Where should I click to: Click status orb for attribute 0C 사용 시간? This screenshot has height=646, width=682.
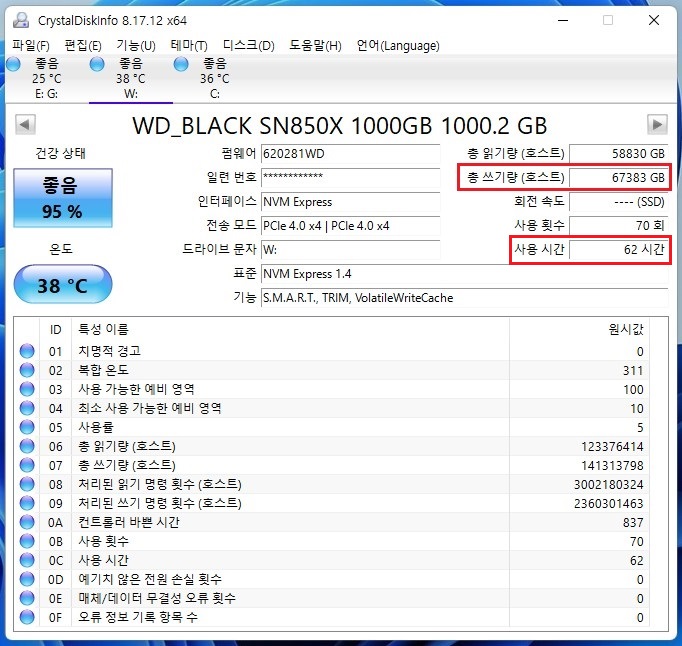click(x=27, y=560)
